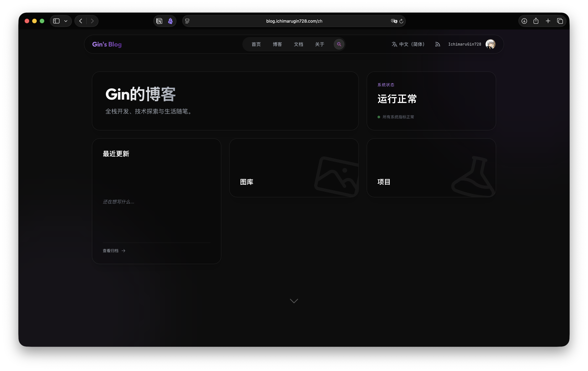Open the 项目 projects card

pyautogui.click(x=431, y=168)
